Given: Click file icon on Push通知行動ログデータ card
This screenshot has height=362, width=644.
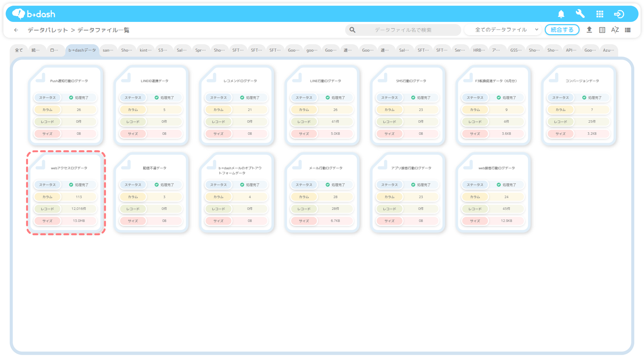Looking at the screenshot, I should [x=41, y=77].
